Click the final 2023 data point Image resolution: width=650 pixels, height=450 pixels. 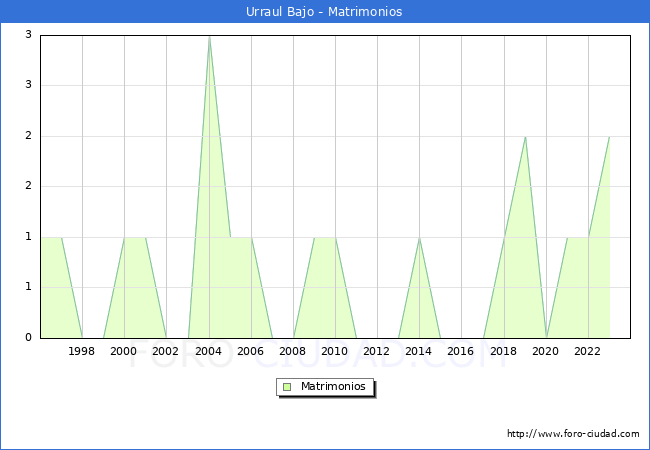pyautogui.click(x=609, y=137)
